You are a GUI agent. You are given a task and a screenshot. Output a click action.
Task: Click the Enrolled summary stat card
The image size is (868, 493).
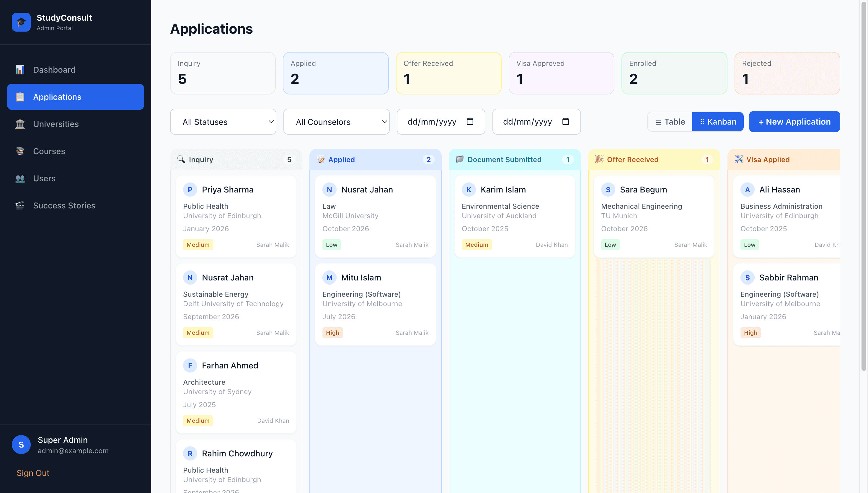click(674, 73)
